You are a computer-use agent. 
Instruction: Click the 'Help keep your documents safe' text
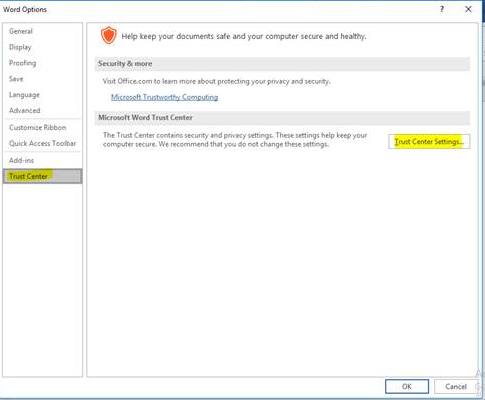click(244, 36)
